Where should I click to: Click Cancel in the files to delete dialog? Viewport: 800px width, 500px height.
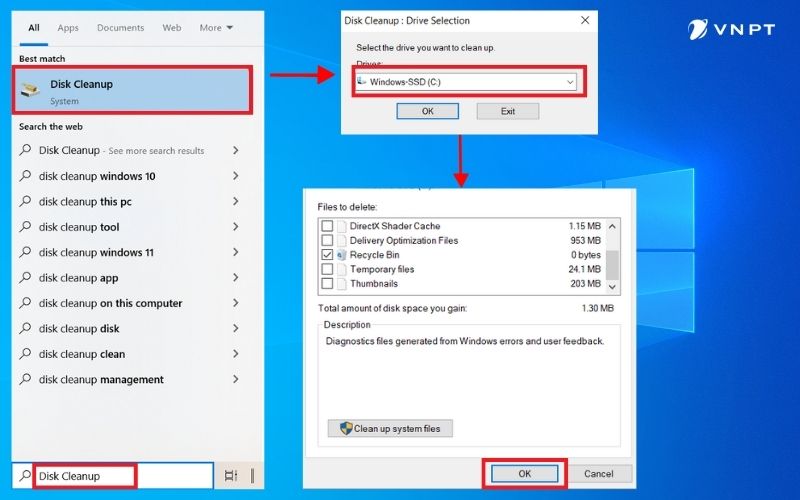click(x=598, y=473)
